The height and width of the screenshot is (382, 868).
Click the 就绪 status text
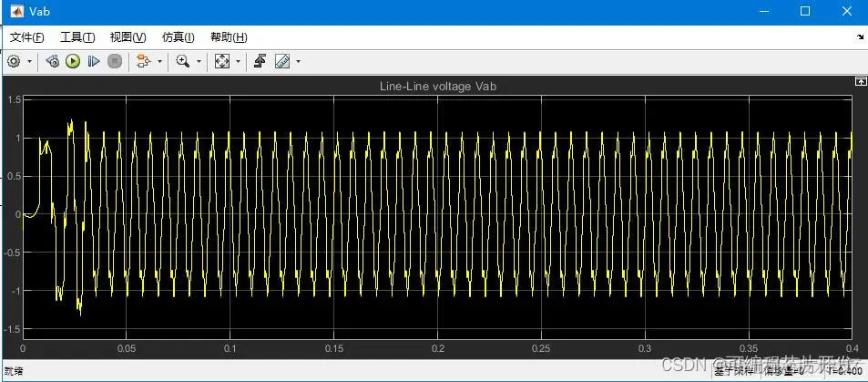pos(15,371)
